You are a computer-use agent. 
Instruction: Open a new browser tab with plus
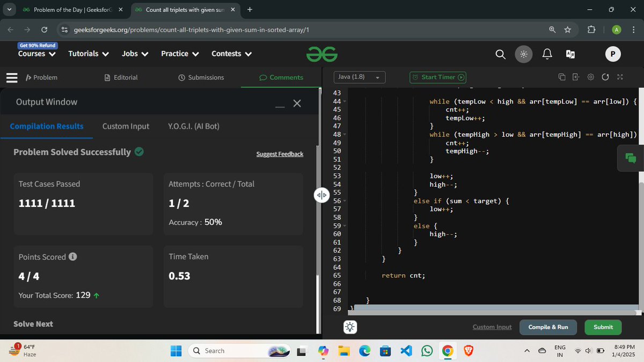250,10
